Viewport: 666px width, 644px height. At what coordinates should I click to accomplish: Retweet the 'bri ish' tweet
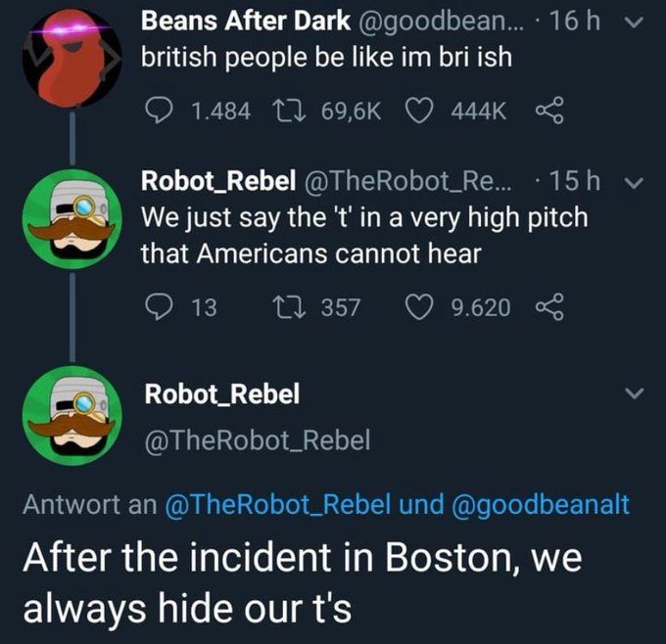coord(289,111)
